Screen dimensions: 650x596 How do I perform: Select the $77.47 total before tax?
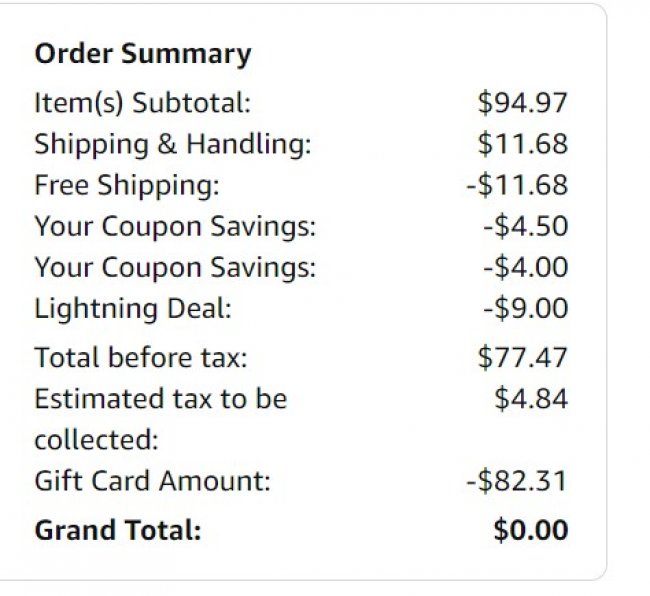coord(522,357)
